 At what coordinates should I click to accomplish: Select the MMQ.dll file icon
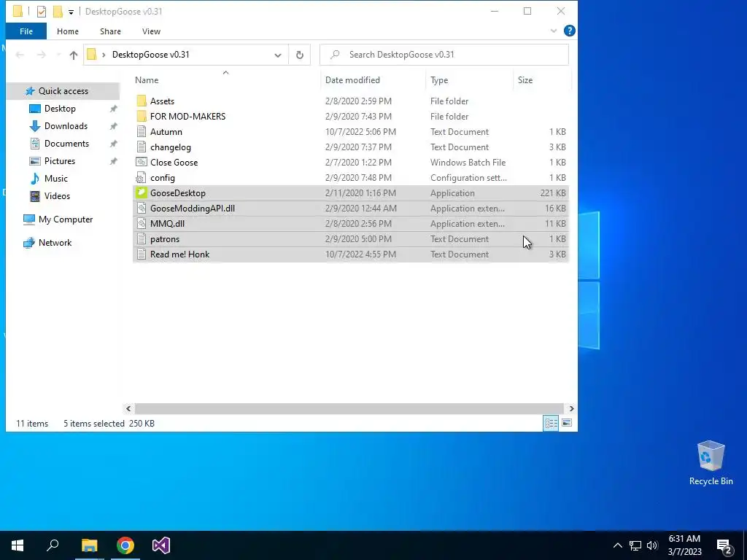click(142, 223)
